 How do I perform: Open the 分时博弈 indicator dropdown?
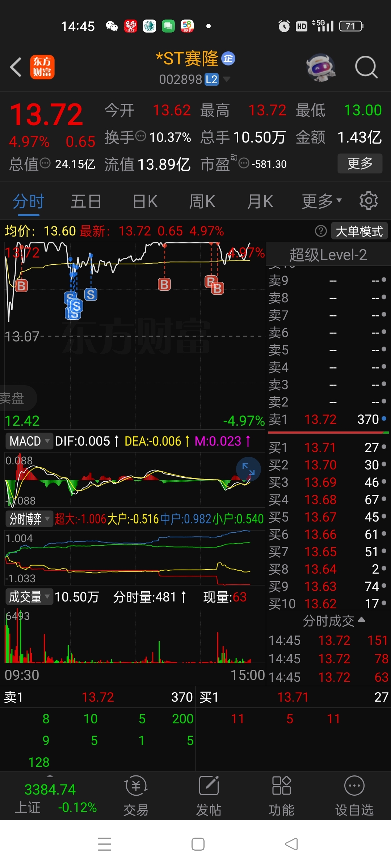[x=29, y=519]
